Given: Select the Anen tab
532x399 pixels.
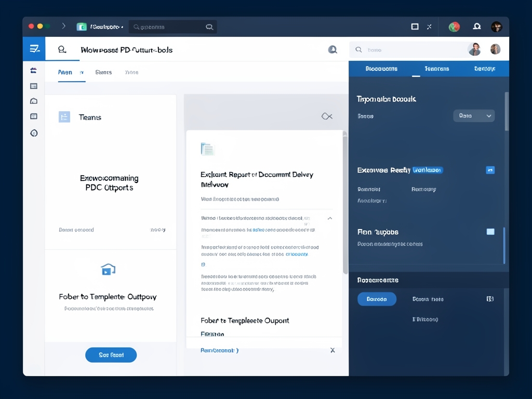Looking at the screenshot, I should (65, 72).
